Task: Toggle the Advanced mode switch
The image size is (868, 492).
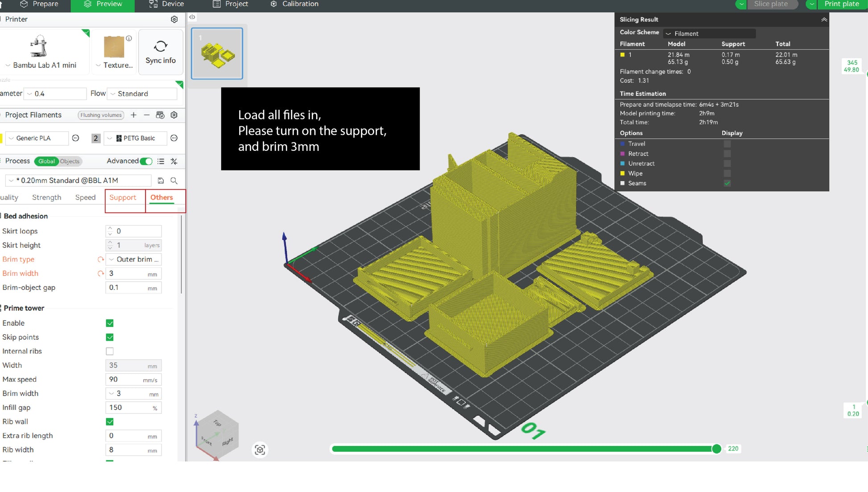Action: tap(146, 161)
